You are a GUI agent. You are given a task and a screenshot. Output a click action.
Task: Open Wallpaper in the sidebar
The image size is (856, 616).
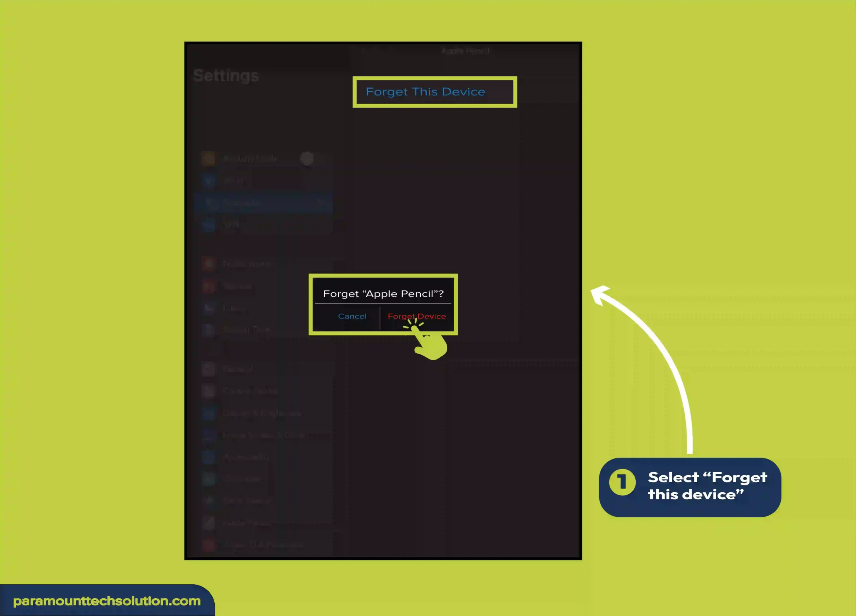[x=241, y=479]
